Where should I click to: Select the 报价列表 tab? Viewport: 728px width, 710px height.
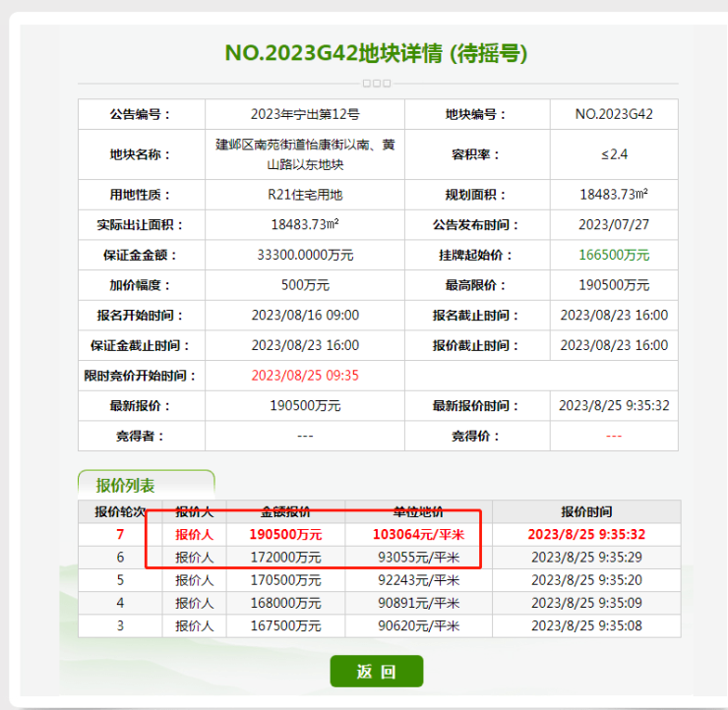coord(125,486)
